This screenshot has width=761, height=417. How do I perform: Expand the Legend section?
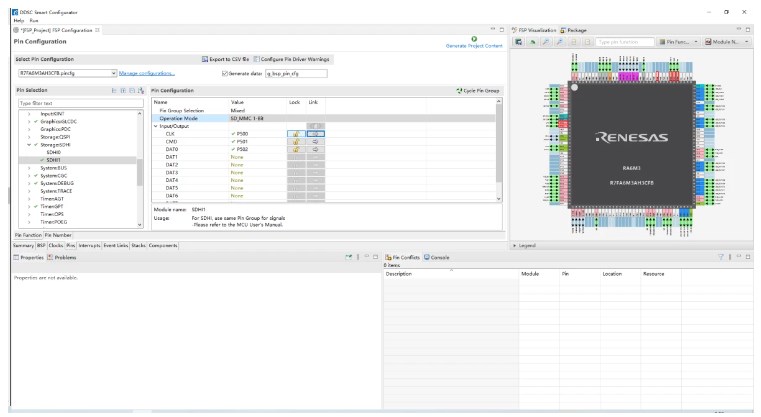click(515, 246)
